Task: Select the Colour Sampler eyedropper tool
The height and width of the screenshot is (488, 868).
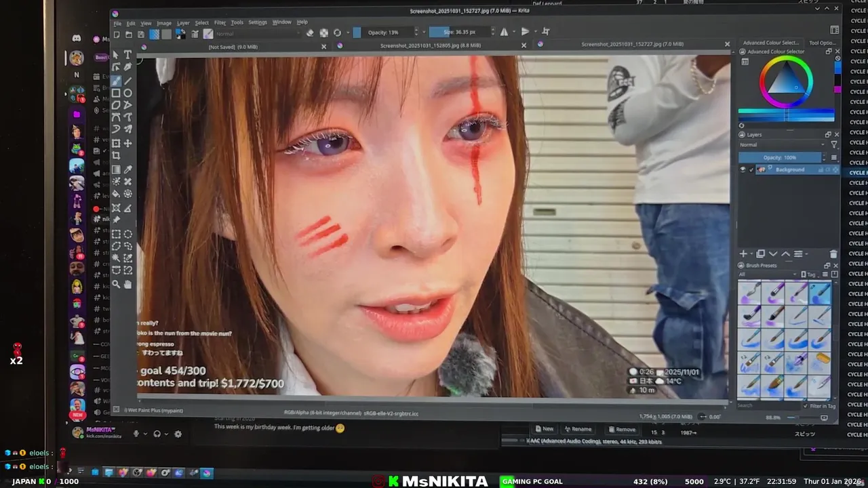Action: click(127, 169)
